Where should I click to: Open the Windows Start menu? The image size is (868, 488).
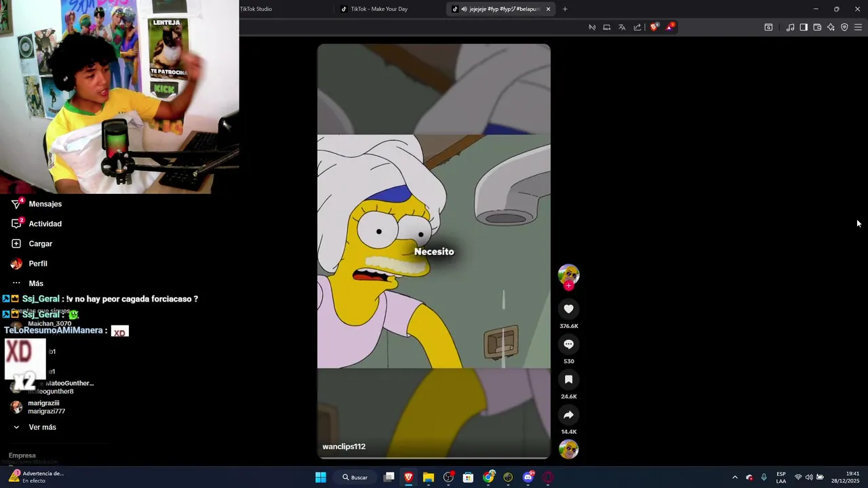(x=321, y=477)
